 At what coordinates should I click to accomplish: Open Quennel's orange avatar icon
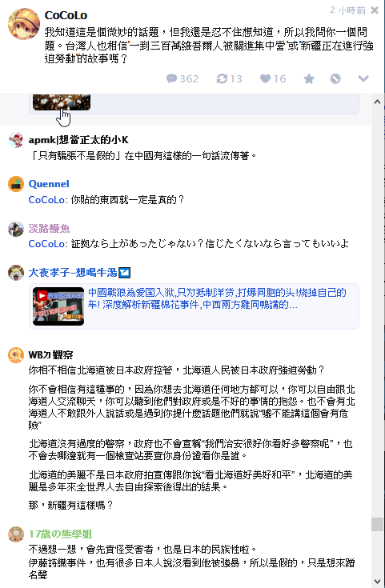[x=16, y=184]
